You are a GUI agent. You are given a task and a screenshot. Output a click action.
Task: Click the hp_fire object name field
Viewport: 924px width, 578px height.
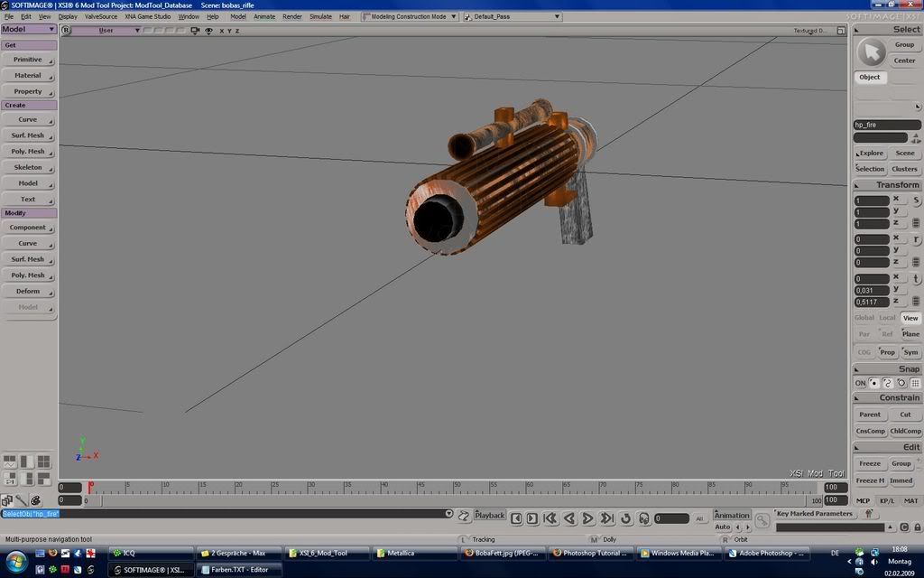pos(887,125)
